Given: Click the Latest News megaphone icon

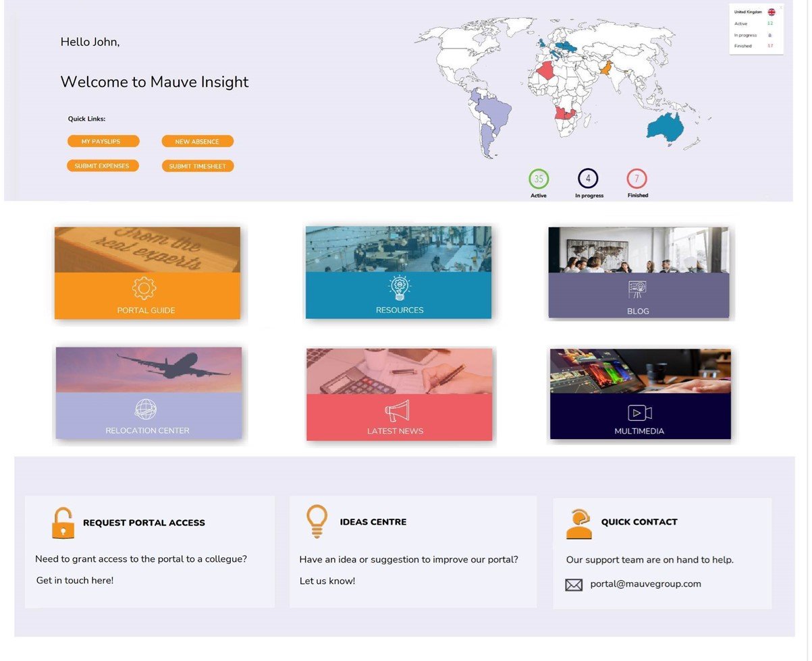Looking at the screenshot, I should [398, 410].
